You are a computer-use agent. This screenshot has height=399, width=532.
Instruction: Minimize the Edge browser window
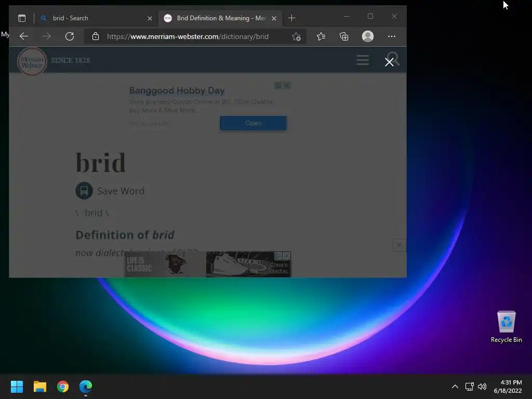(x=347, y=16)
